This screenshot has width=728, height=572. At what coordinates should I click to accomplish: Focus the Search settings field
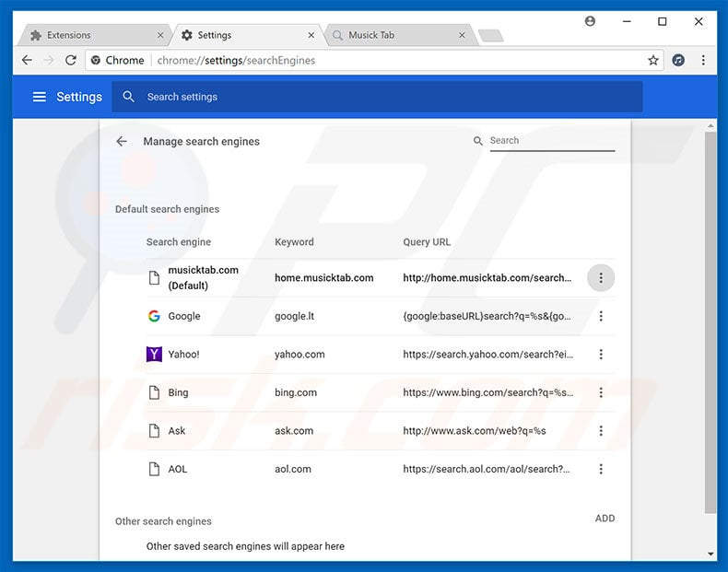click(377, 97)
